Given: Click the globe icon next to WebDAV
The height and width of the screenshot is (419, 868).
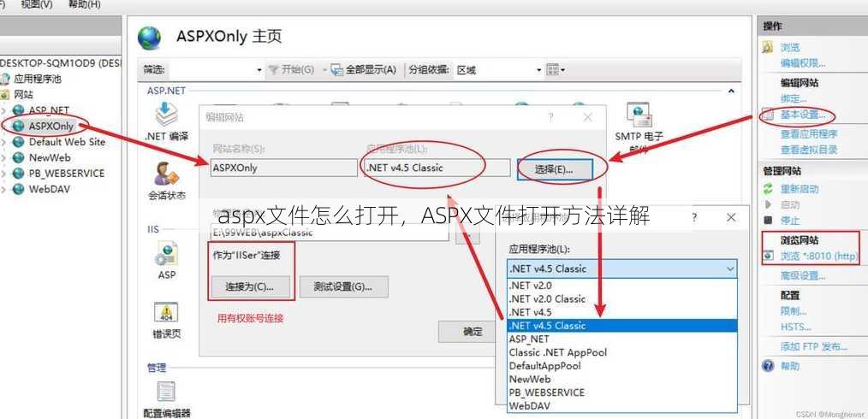Looking at the screenshot, I should click(x=19, y=189).
